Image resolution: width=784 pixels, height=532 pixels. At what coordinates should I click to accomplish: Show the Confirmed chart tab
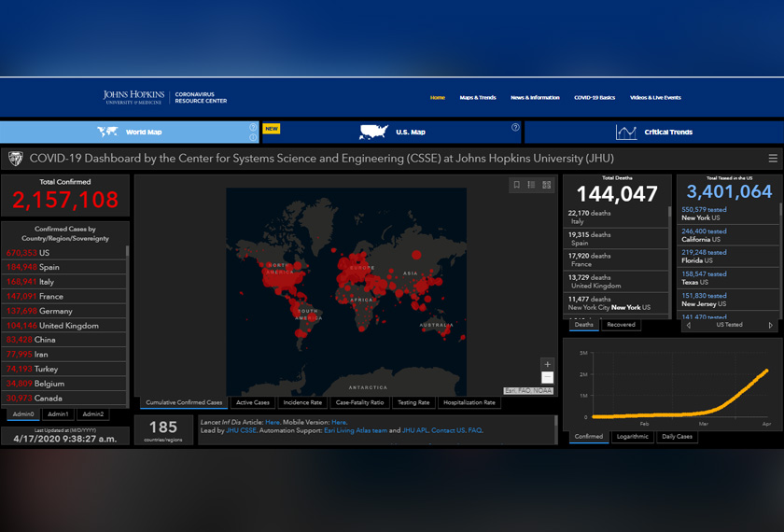pyautogui.click(x=589, y=437)
